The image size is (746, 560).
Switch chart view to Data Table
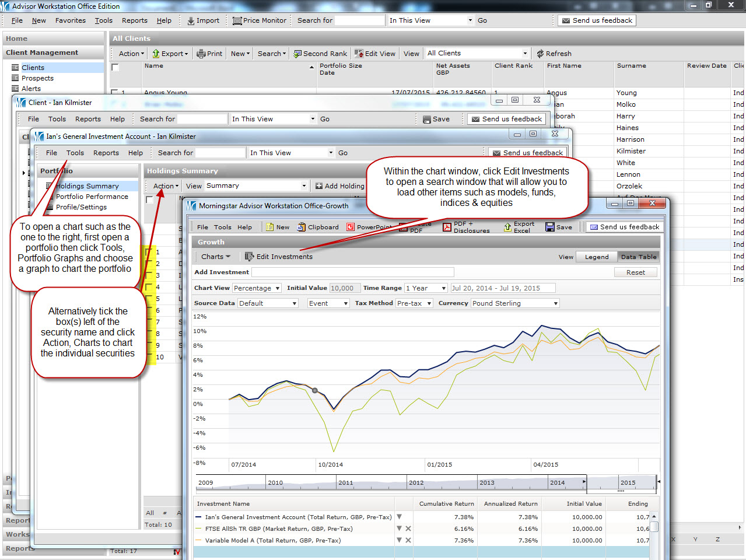pos(638,257)
